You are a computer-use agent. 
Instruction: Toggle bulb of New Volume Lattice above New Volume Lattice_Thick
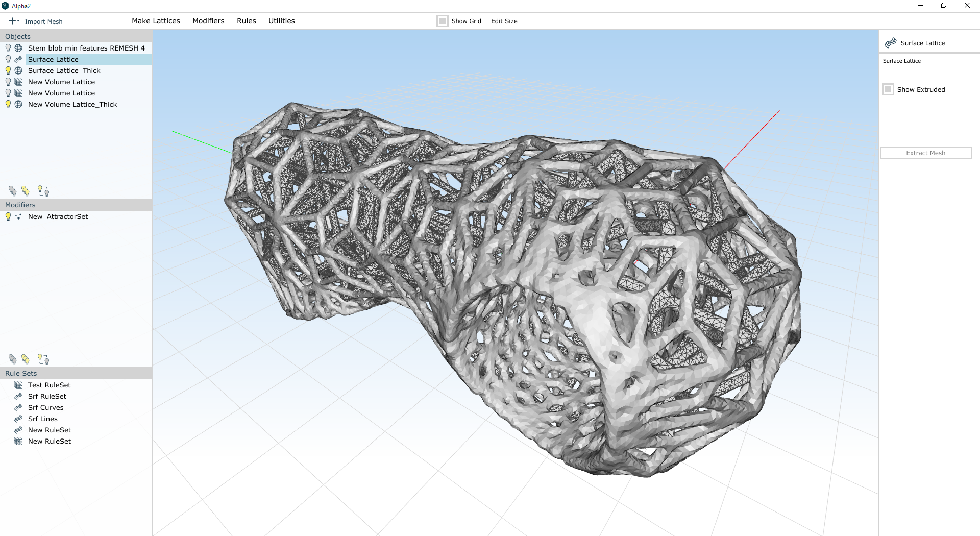8,93
